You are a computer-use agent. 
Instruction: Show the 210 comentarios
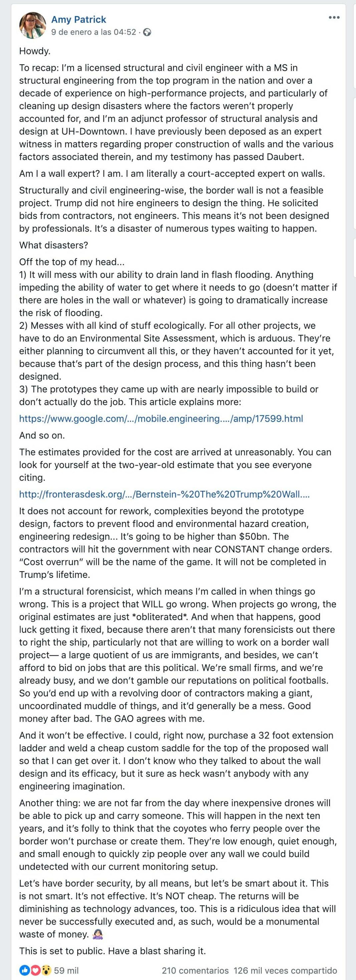pyautogui.click(x=195, y=970)
